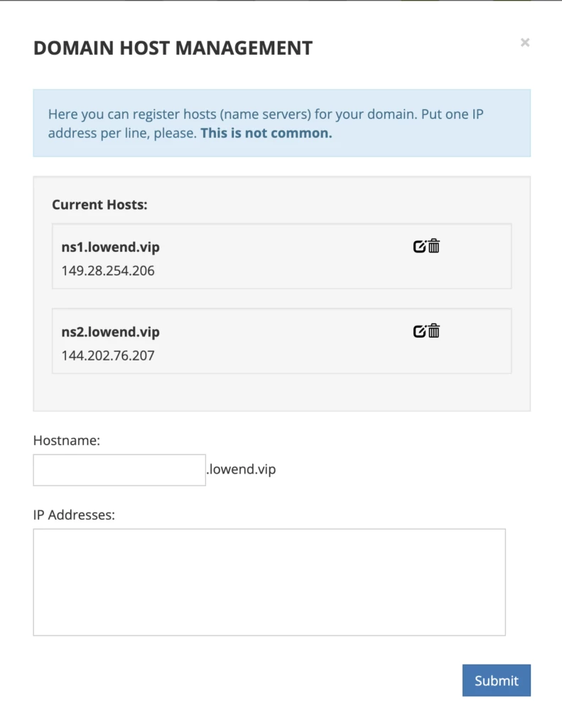This screenshot has width=562, height=728.
Task: Click empty gray area below ns2 host card
Action: [x=281, y=392]
